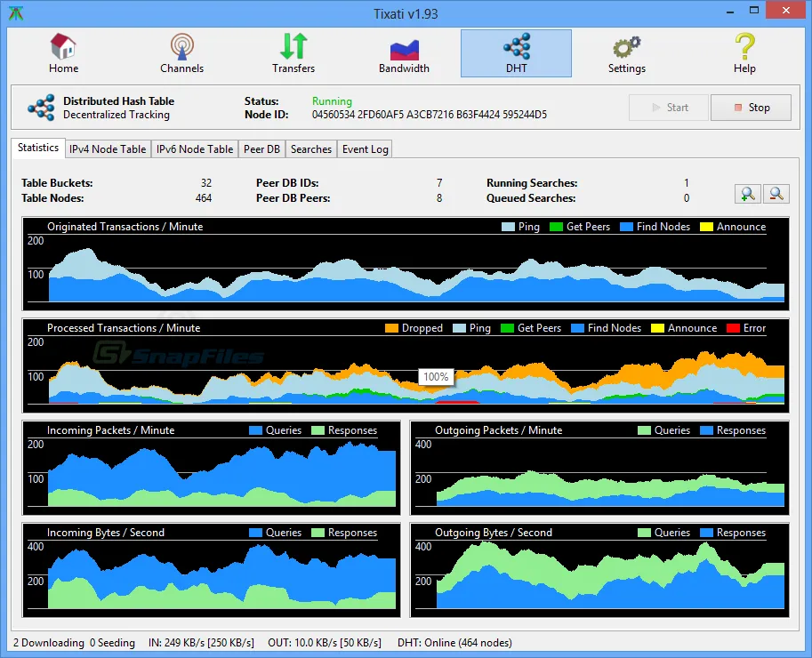Click Queries swatch in Incoming Packets legend
This screenshot has width=812, height=658.
pyautogui.click(x=256, y=430)
